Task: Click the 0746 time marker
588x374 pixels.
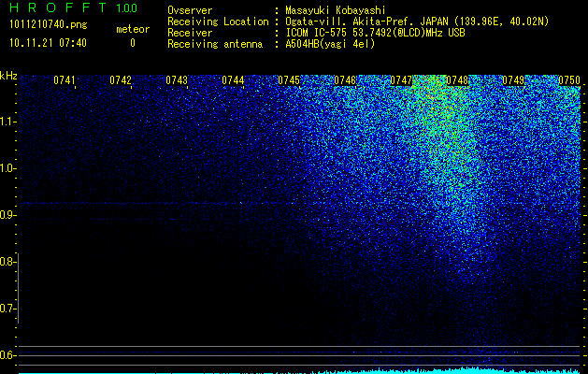Action: click(x=345, y=80)
